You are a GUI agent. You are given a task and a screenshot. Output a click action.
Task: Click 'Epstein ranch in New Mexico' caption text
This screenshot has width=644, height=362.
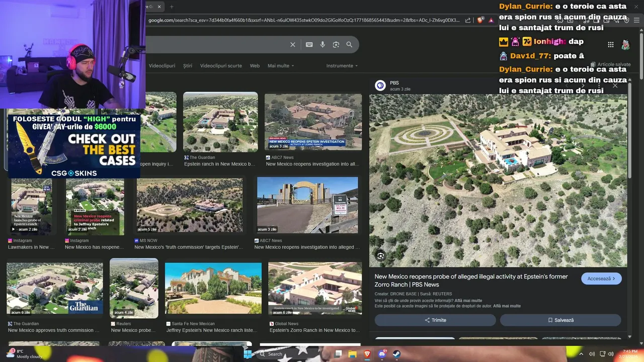220,164
